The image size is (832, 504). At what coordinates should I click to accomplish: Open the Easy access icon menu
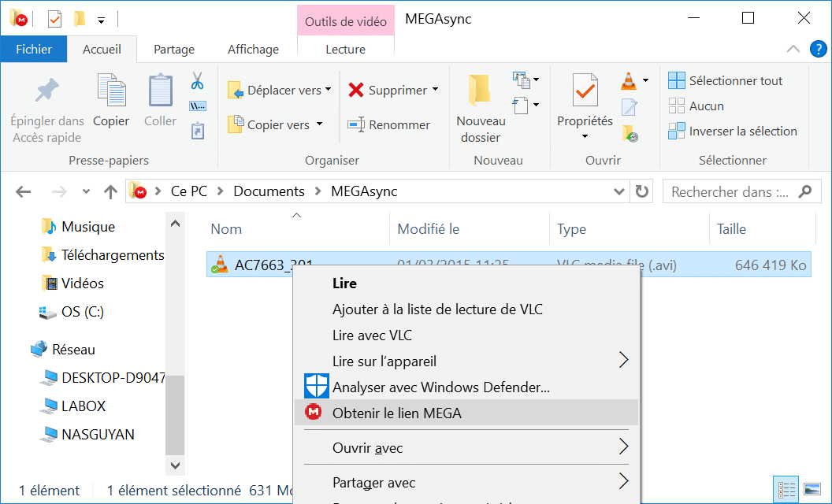pos(526,106)
